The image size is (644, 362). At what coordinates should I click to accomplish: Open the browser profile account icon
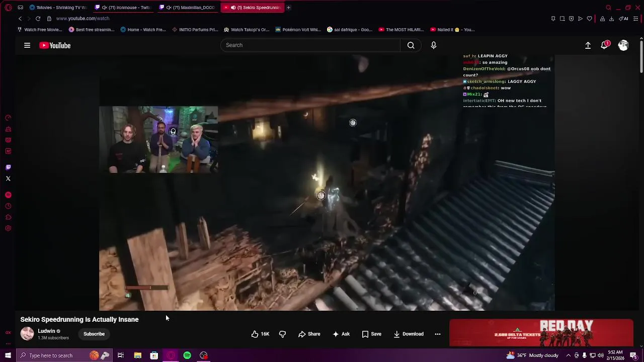(602, 19)
